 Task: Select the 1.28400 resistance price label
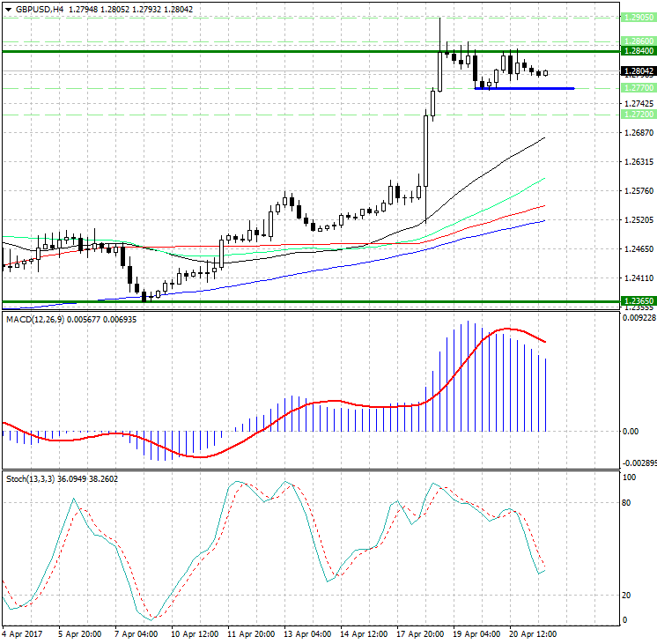638,52
